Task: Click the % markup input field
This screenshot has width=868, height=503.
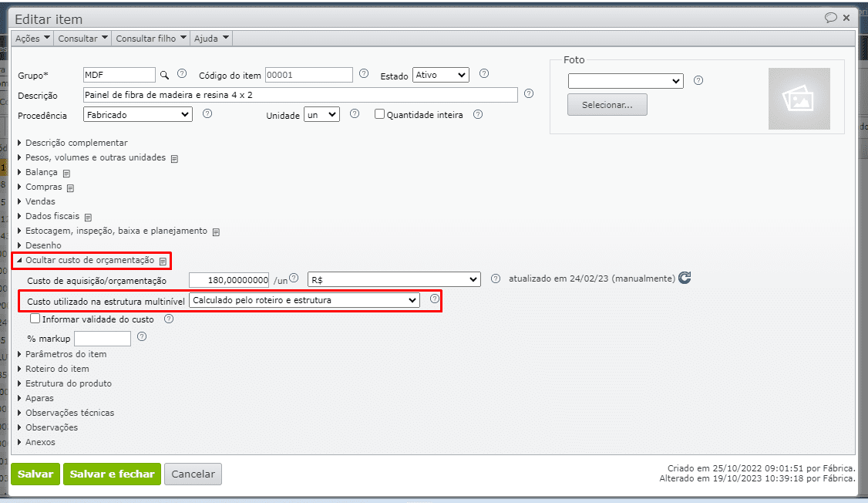Action: pyautogui.click(x=103, y=339)
